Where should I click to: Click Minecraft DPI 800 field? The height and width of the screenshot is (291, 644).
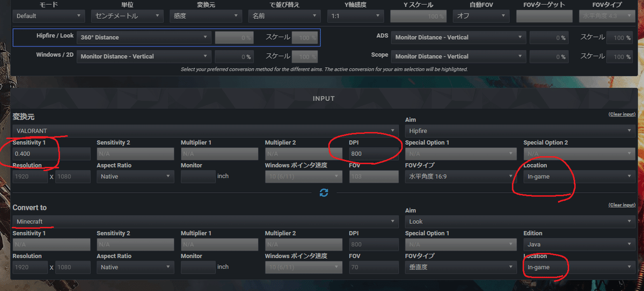point(374,244)
